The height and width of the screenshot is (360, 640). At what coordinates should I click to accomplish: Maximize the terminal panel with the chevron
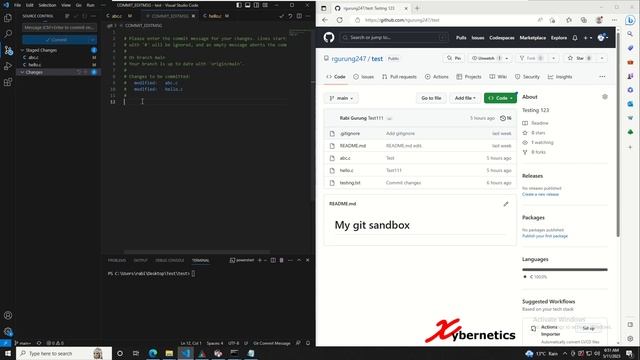299,260
